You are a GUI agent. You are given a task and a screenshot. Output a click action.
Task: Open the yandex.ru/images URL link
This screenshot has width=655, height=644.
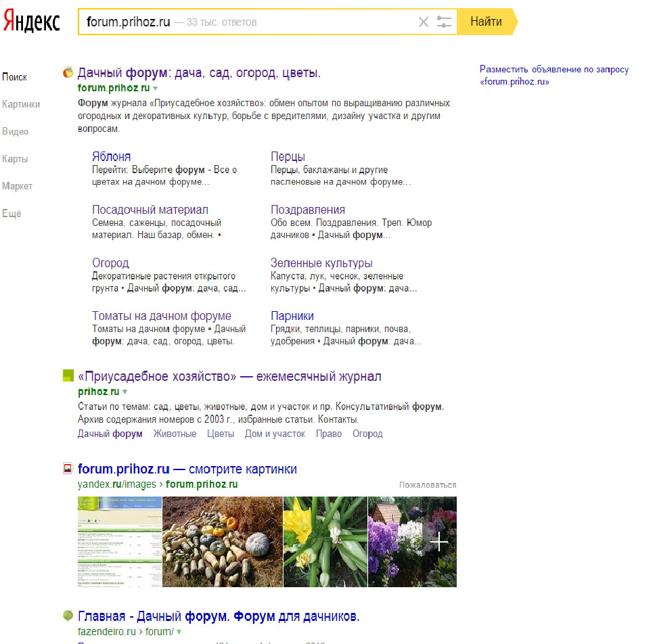(158, 484)
